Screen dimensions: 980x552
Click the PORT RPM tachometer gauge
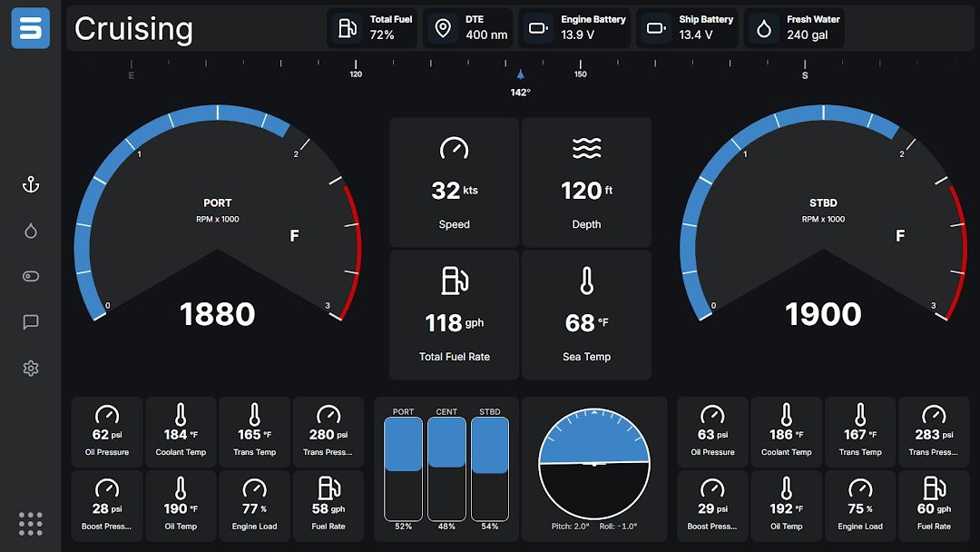point(218,212)
